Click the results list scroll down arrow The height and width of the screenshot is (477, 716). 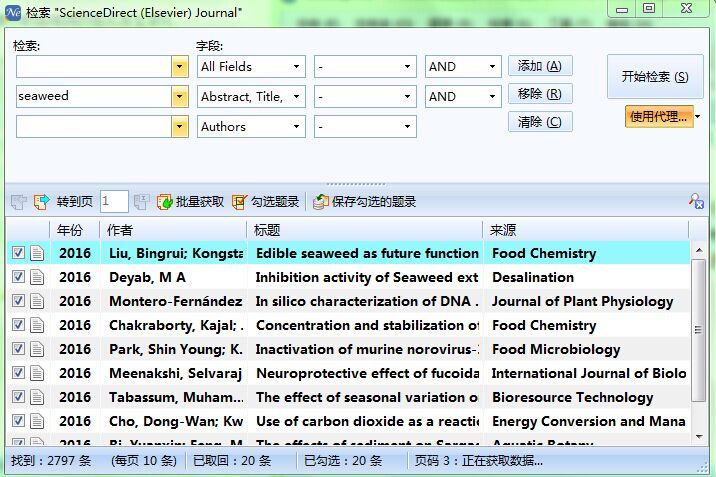tap(699, 437)
